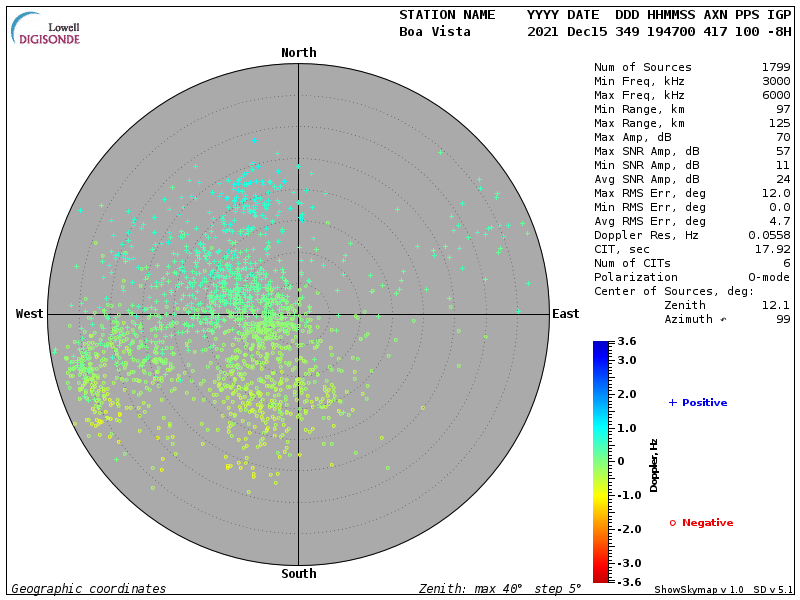
Task: Click the Geographic coordinates footer text
Action: click(x=89, y=589)
